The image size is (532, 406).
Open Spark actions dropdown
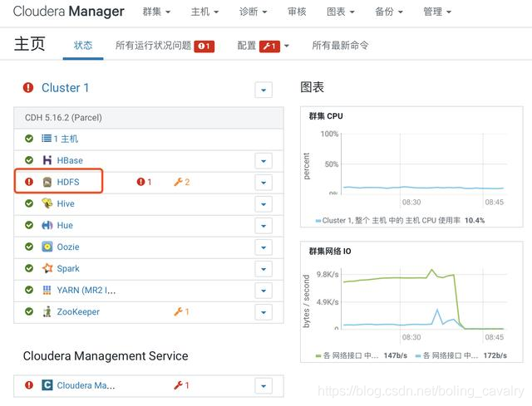[x=264, y=269]
